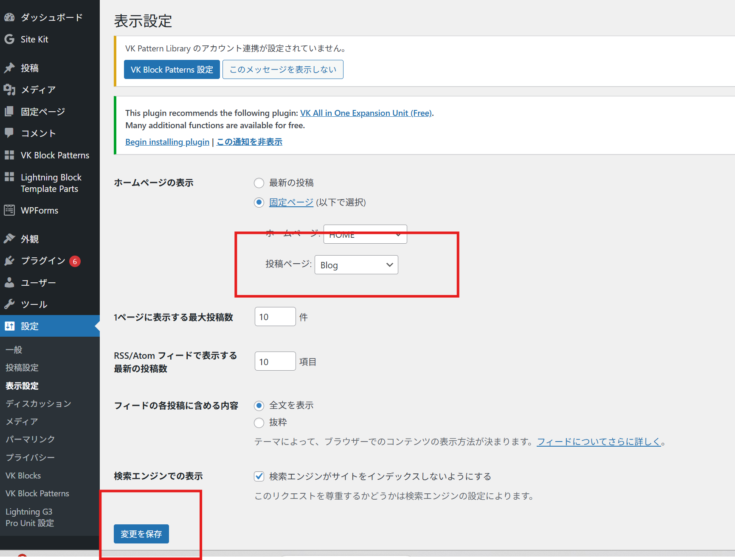Click the Media library icon in main menu
The image size is (735, 560).
click(x=9, y=90)
